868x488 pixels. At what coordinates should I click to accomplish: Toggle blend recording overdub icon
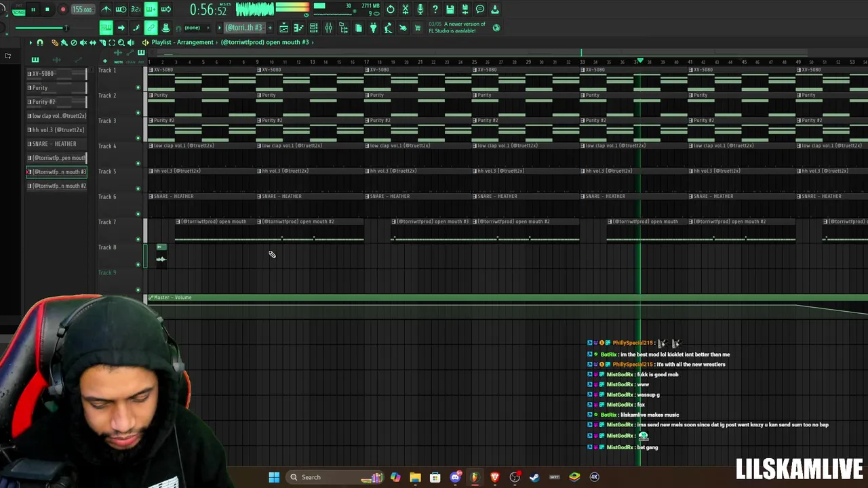[151, 9]
